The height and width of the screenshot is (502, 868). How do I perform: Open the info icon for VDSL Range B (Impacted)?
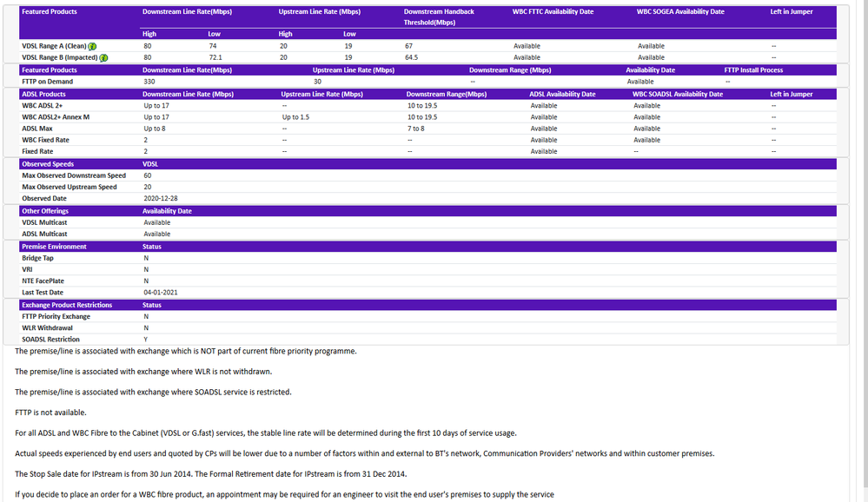[x=101, y=57]
